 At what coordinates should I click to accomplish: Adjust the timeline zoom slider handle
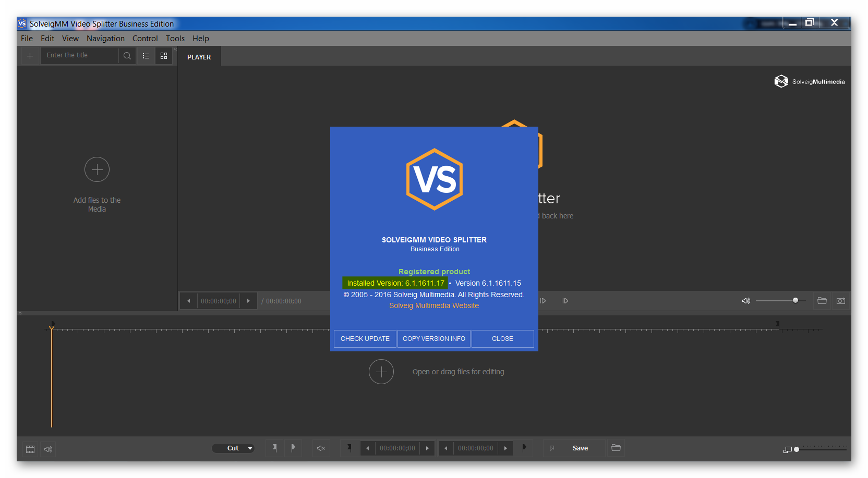click(x=797, y=449)
